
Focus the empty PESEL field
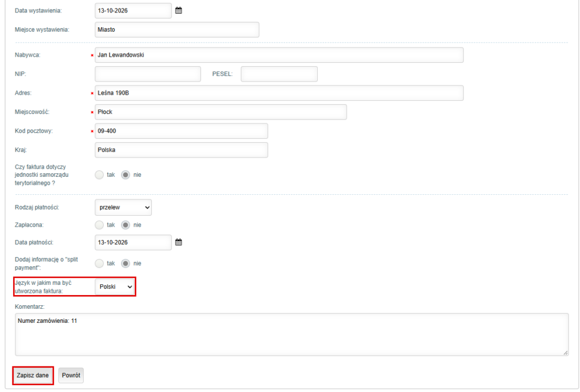279,74
